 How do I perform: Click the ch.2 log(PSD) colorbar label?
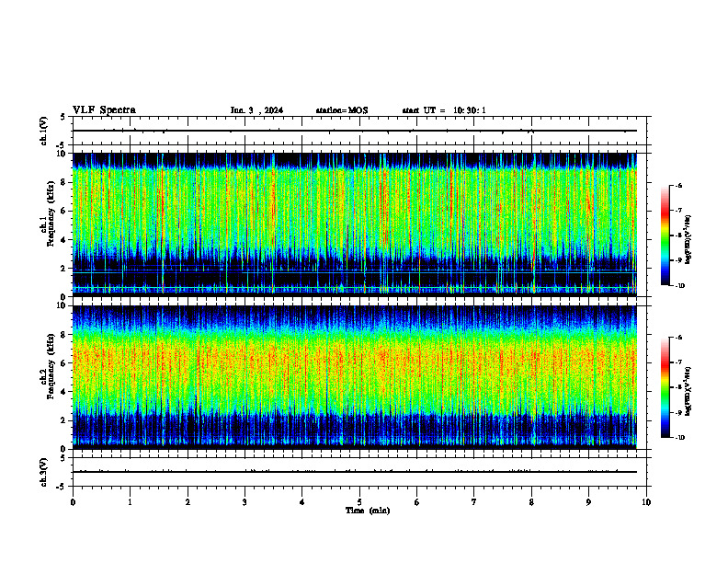[688, 391]
